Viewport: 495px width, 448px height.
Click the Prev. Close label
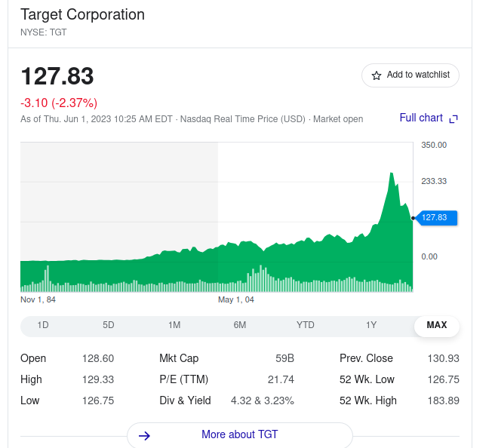pos(366,358)
